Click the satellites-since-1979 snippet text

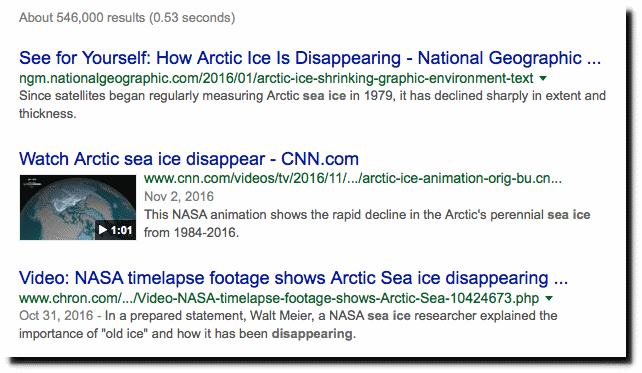pyautogui.click(x=312, y=104)
